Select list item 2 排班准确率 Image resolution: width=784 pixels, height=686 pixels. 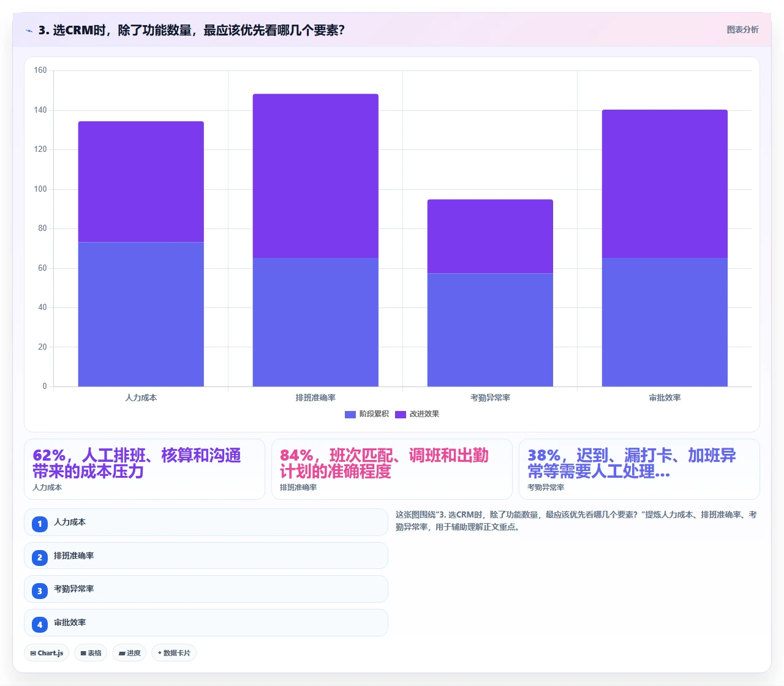click(206, 556)
